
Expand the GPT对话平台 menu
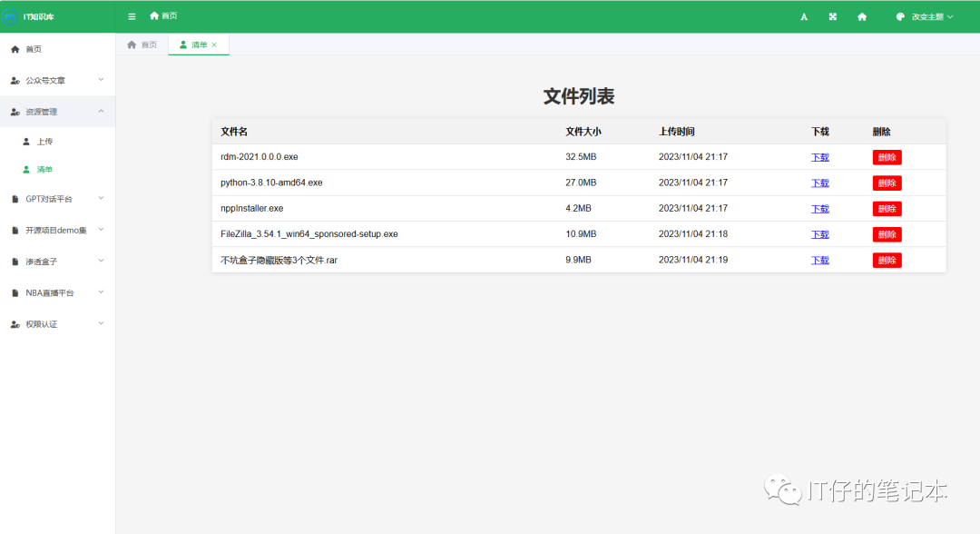[x=50, y=198]
